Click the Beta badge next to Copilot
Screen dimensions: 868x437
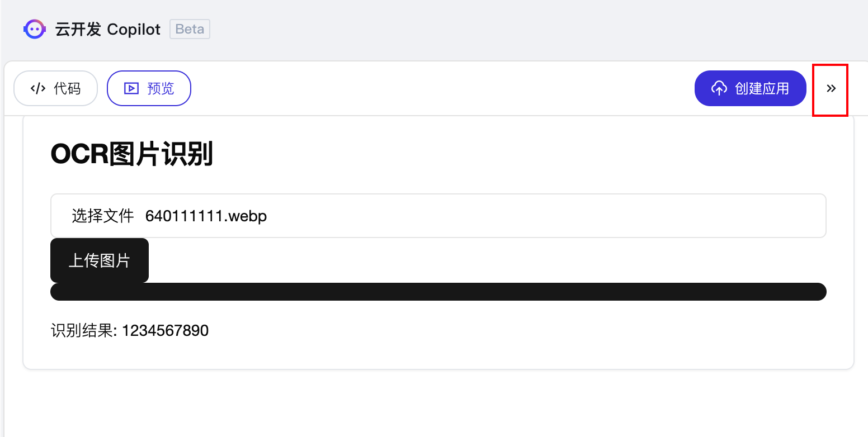[190, 29]
